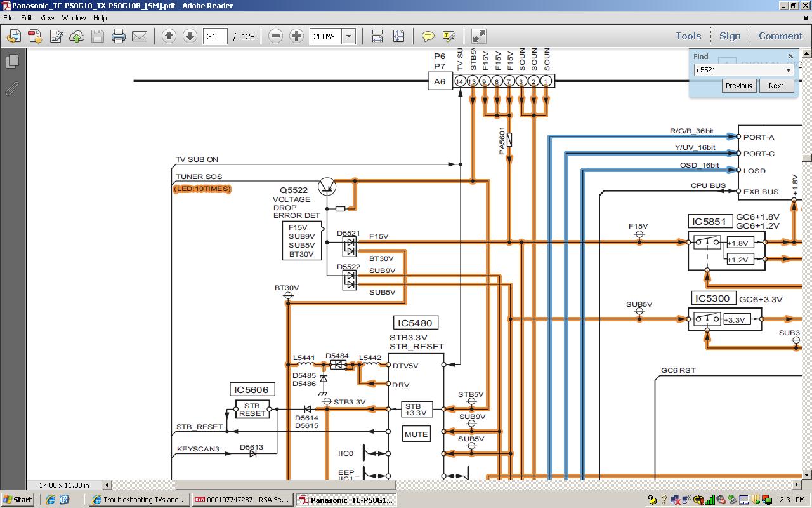Zoom in with the plus button
Image resolution: width=812 pixels, height=508 pixels.
[x=296, y=36]
